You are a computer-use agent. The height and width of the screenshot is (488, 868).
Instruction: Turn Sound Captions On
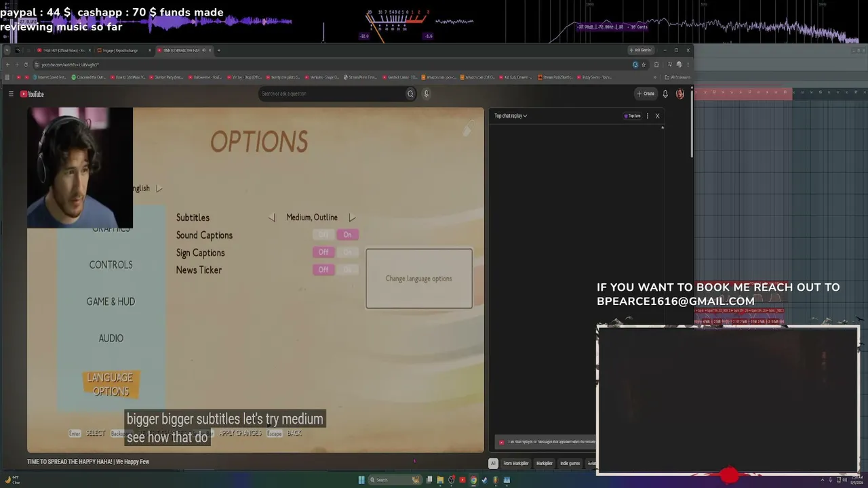pyautogui.click(x=347, y=235)
